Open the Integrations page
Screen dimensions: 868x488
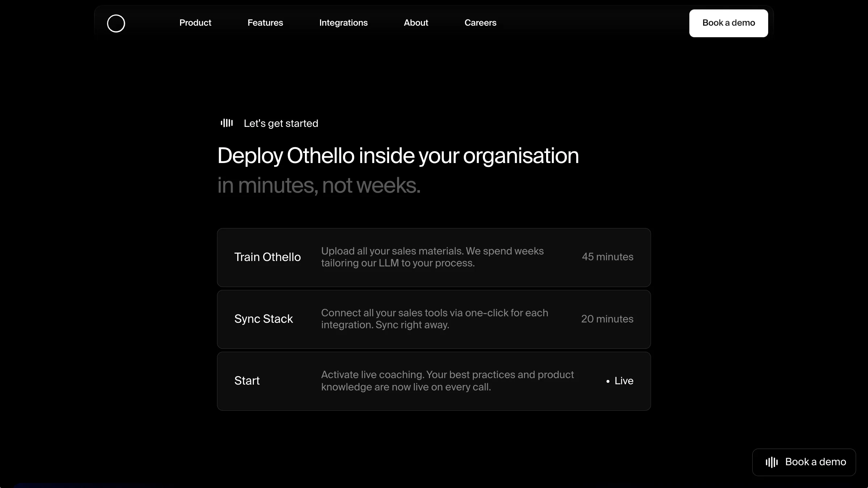(x=343, y=23)
